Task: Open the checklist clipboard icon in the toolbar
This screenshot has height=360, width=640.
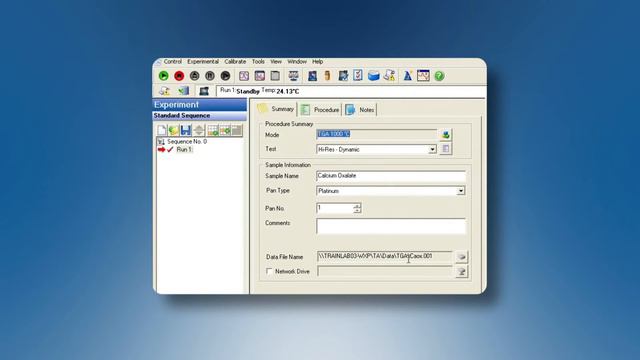Action: pyautogui.click(x=358, y=76)
